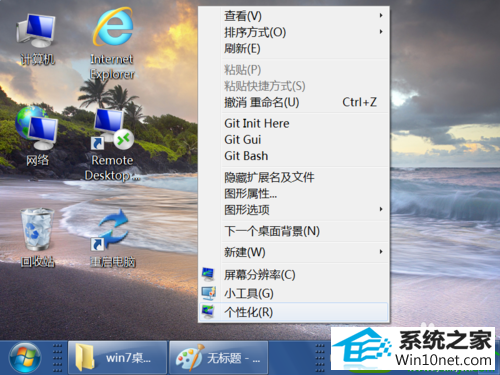The image size is (500, 375).
Task: Select the 网络 desktop icon
Action: click(37, 137)
